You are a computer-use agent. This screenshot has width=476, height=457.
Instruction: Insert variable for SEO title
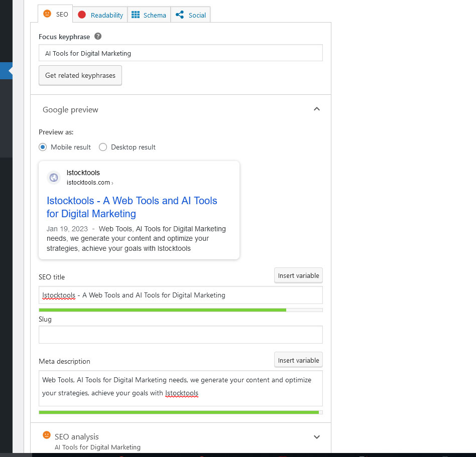point(298,275)
